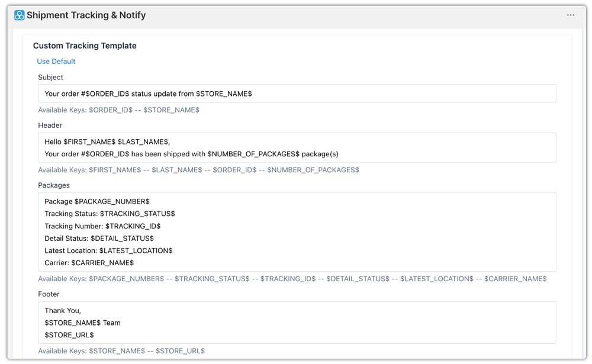Click the Available Keys text below Packages

292,279
